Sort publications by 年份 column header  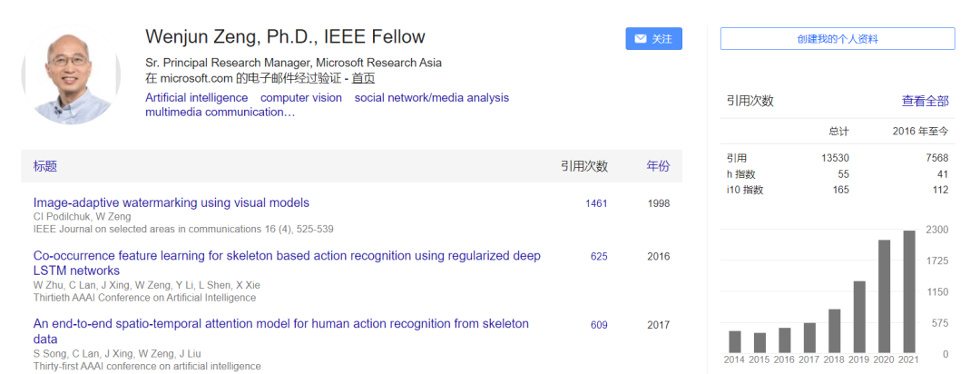[658, 167]
